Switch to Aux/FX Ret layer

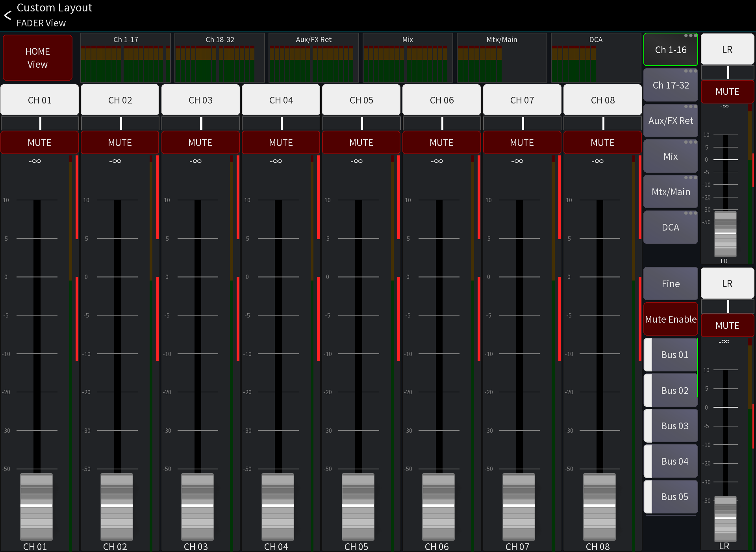[x=671, y=121]
